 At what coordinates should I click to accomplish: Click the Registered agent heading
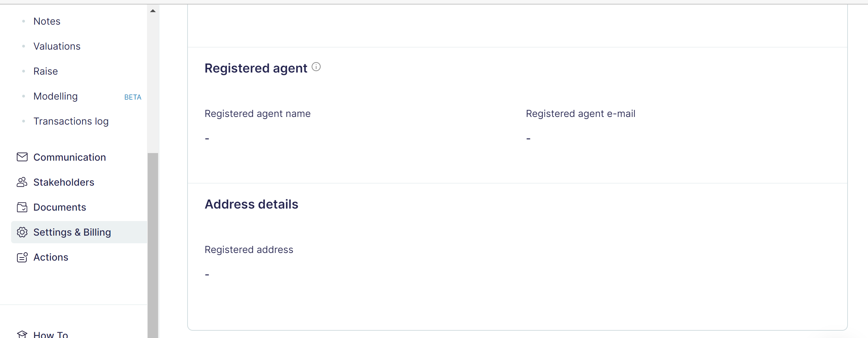256,68
